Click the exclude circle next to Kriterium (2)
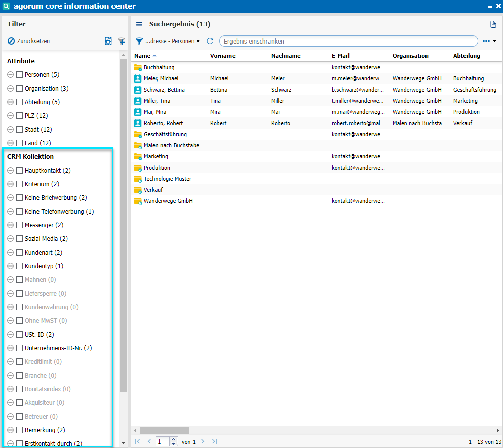The height and width of the screenshot is (448, 503). point(10,184)
